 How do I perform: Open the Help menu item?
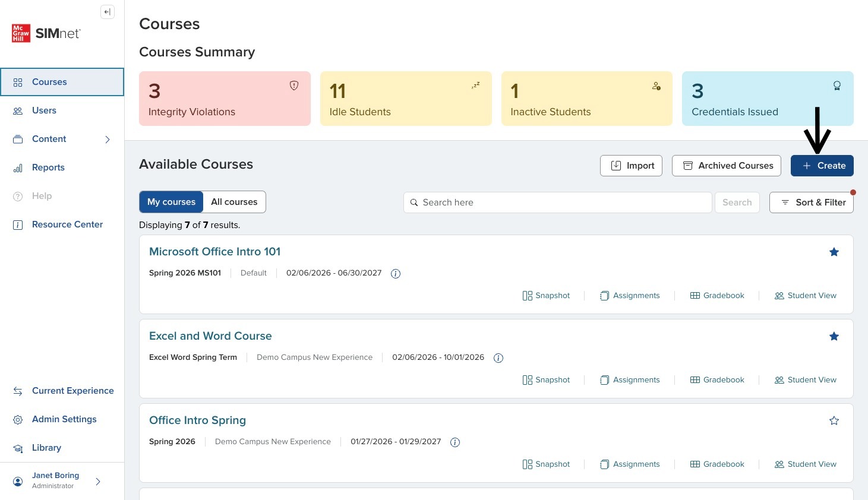[62, 196]
